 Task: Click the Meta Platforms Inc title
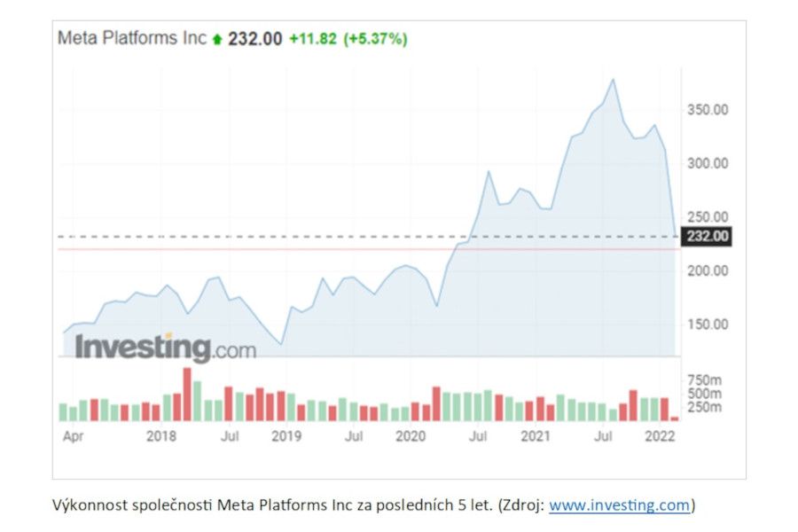pyautogui.click(x=131, y=38)
